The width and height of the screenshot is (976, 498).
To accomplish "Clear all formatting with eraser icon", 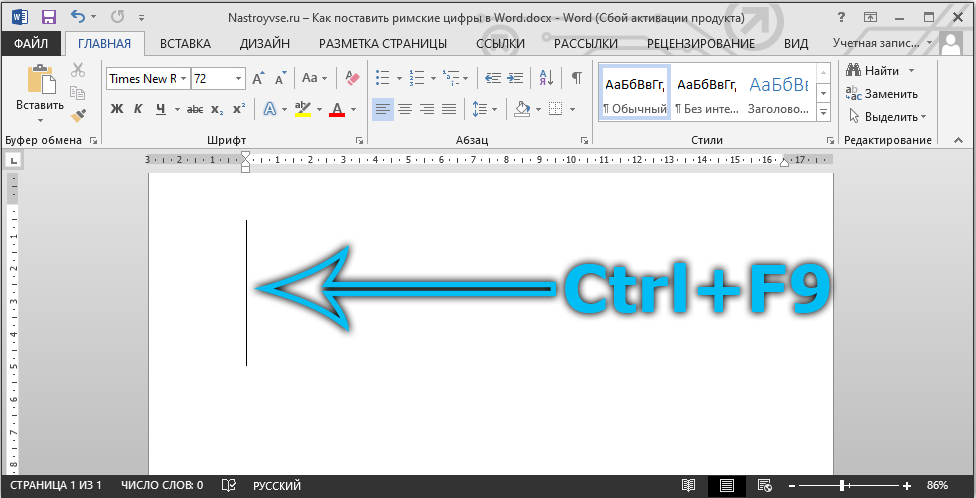I will [x=351, y=78].
